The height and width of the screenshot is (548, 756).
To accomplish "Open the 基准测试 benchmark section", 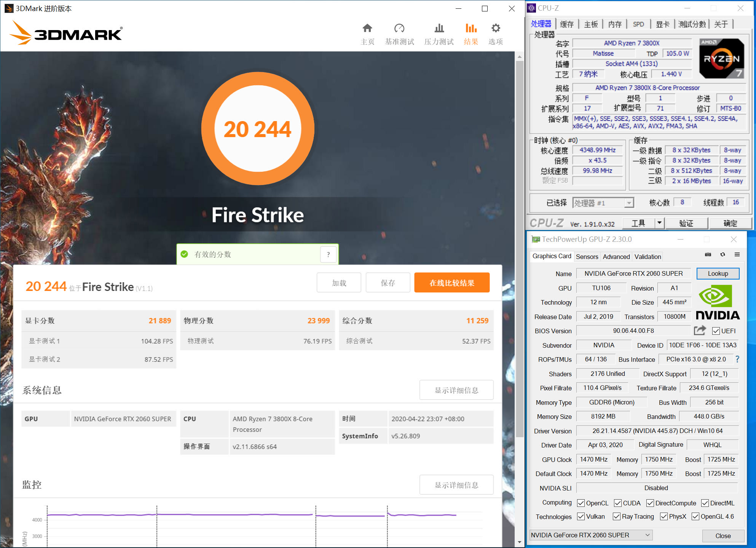I will coord(399,33).
